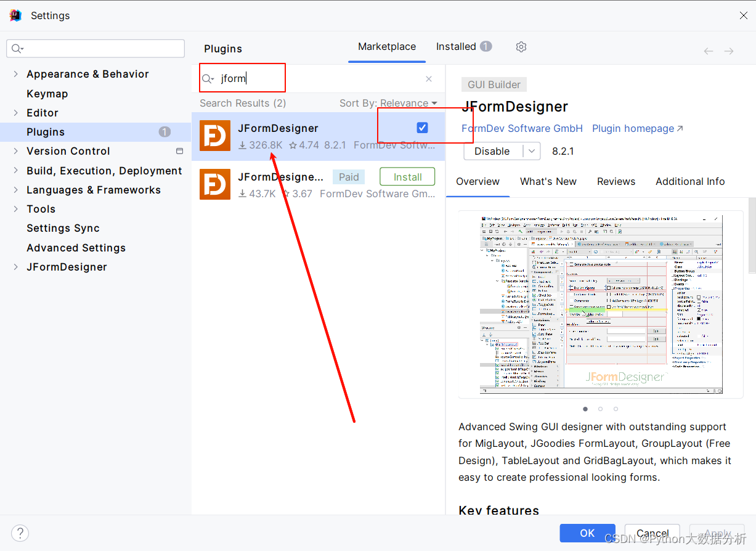Switch to the Marketplace tab

[x=387, y=47]
